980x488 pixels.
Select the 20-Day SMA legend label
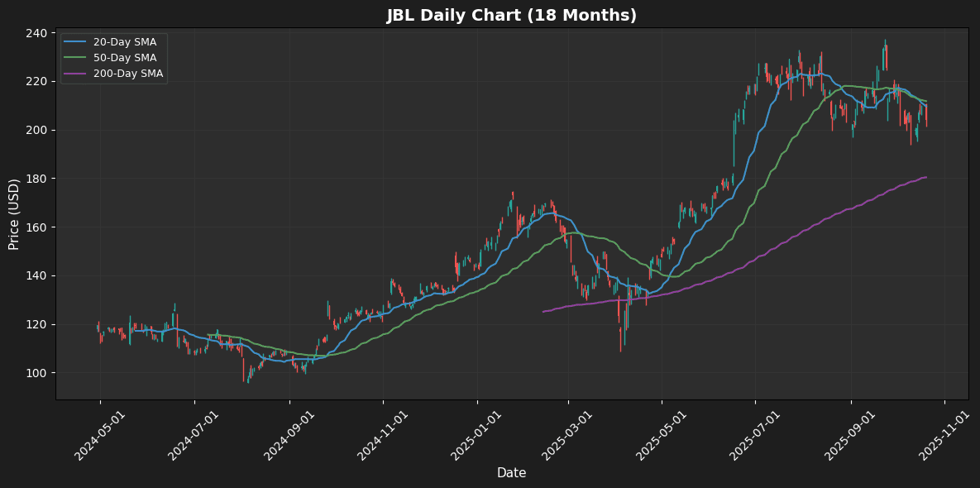[132, 44]
